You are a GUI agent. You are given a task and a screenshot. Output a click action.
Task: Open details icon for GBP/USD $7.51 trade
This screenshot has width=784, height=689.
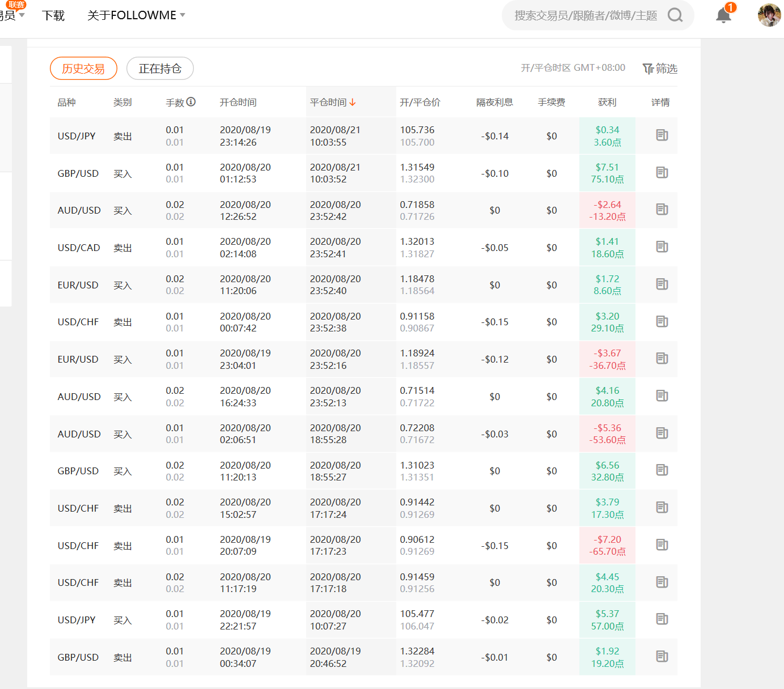[662, 173]
